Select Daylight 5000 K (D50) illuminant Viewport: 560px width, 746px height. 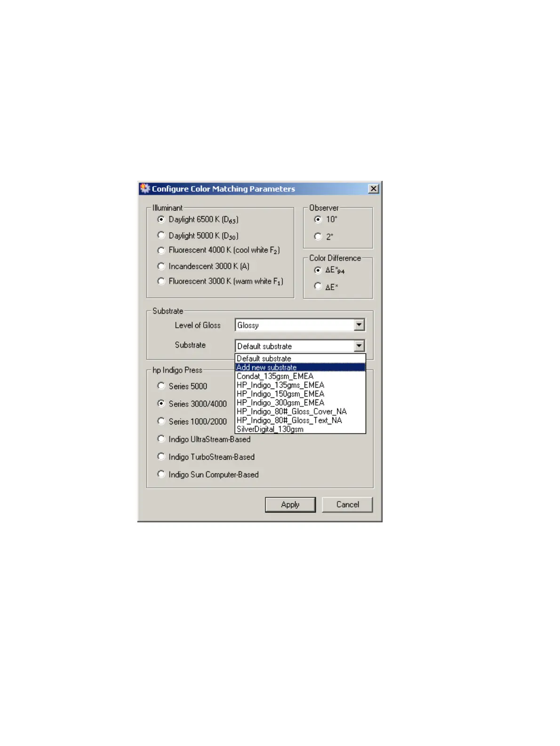[161, 235]
